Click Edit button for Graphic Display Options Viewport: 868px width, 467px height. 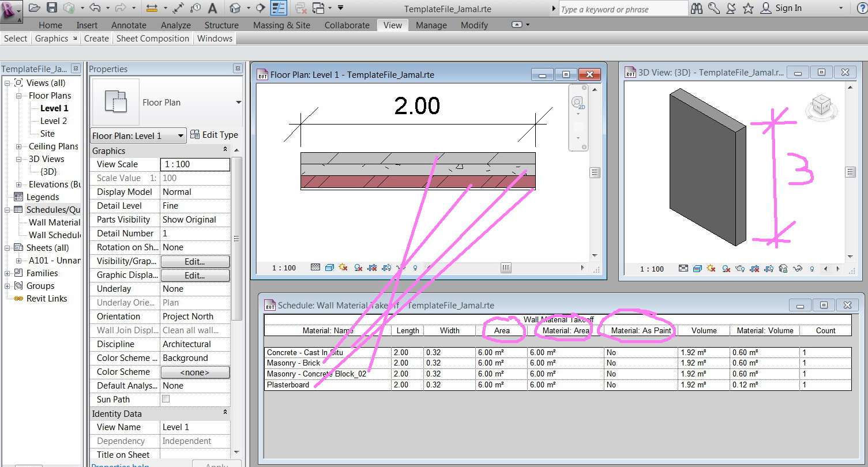[x=195, y=275]
